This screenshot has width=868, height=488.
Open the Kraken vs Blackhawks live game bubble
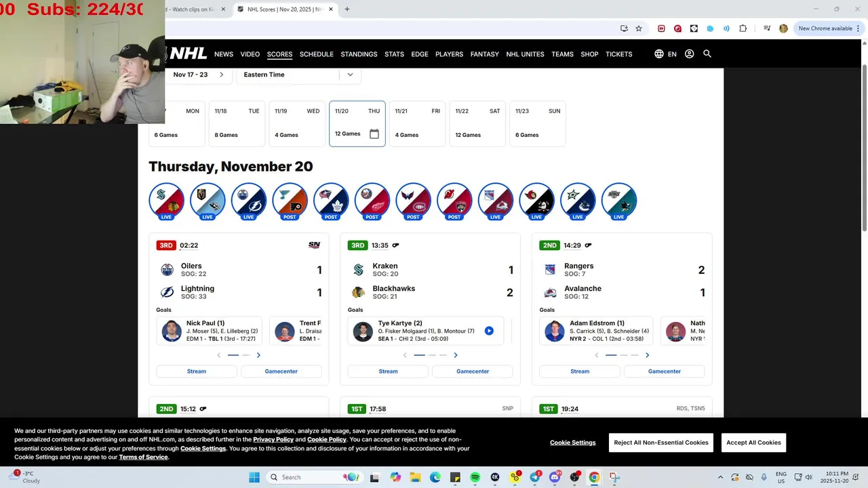coord(166,201)
